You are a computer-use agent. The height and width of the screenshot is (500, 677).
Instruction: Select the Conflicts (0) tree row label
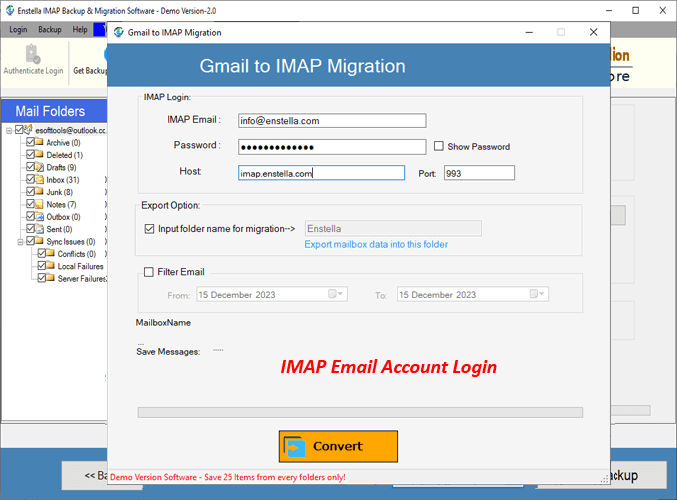click(x=76, y=254)
